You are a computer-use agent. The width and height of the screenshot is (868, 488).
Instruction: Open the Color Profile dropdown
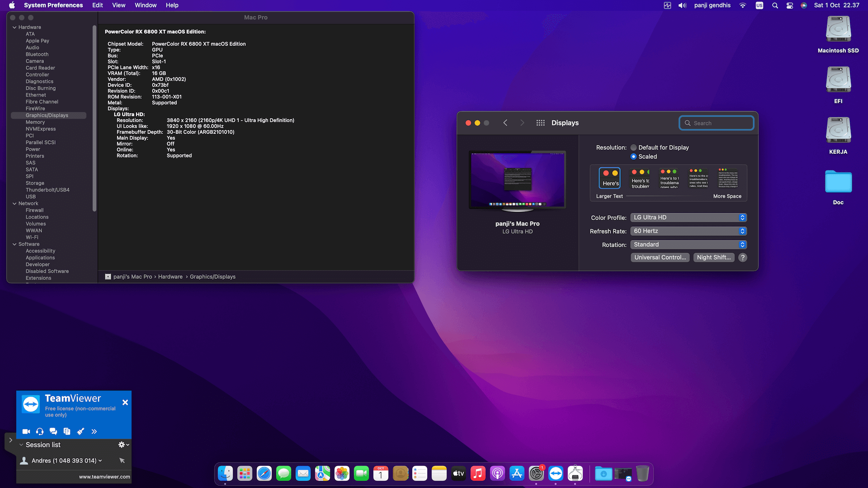click(689, 217)
